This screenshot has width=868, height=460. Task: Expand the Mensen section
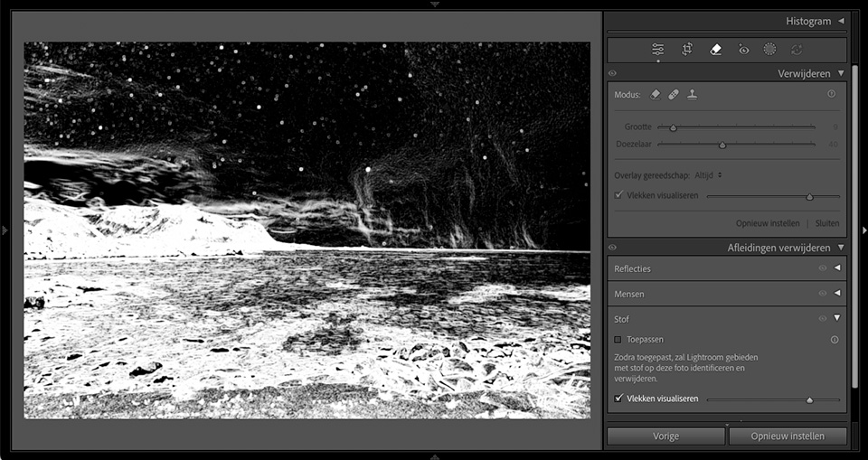pos(837,294)
